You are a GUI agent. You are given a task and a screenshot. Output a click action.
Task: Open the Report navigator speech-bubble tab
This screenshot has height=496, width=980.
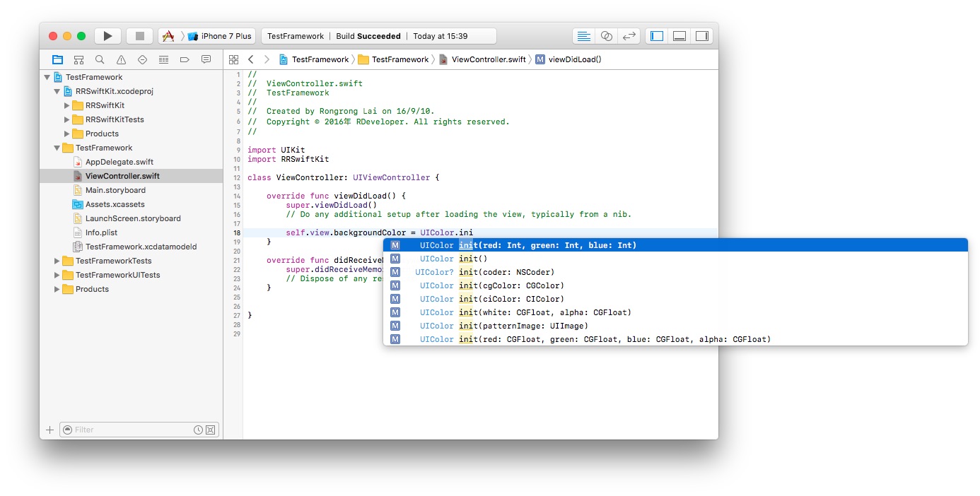tap(206, 59)
